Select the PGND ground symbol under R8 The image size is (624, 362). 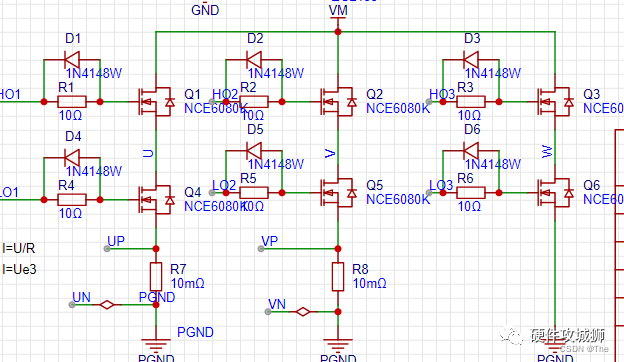tap(338, 344)
